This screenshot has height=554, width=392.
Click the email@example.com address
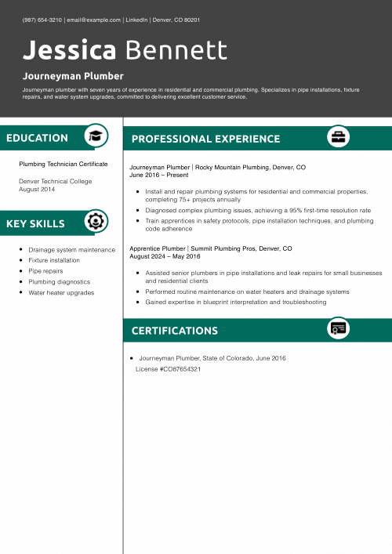tap(93, 20)
